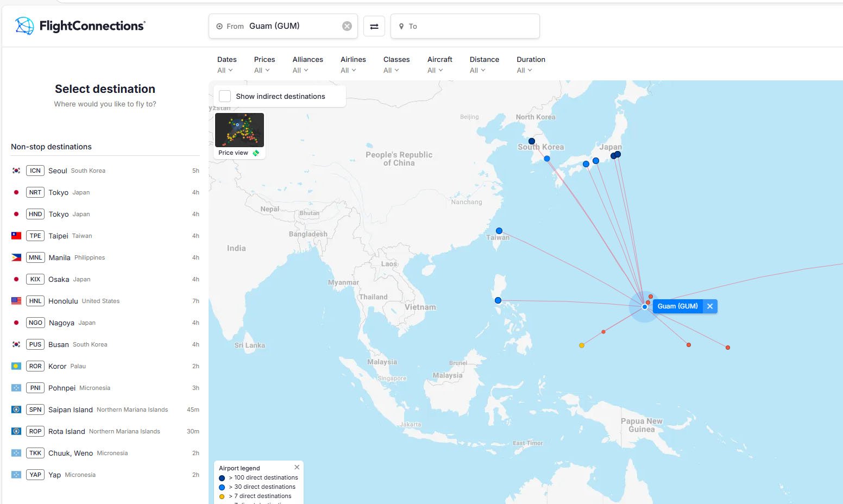
Task: Open the Classes filter dropdown
Action: 397,65
